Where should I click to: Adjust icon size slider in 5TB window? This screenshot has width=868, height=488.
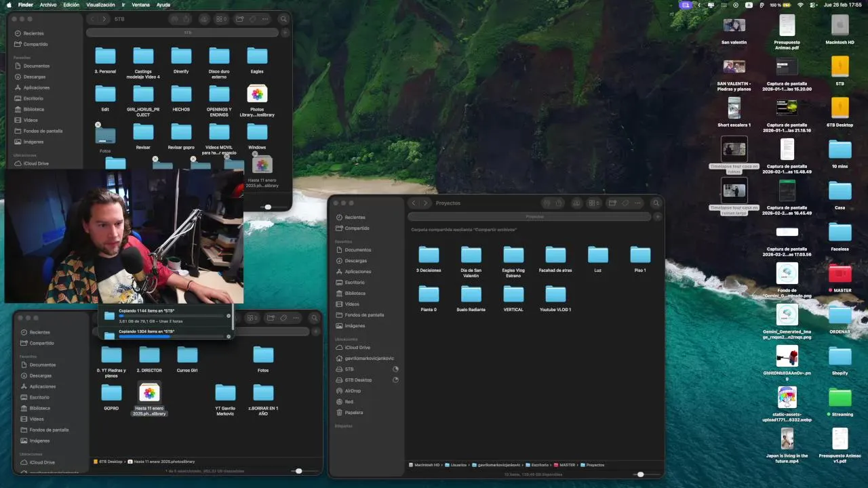(269, 207)
